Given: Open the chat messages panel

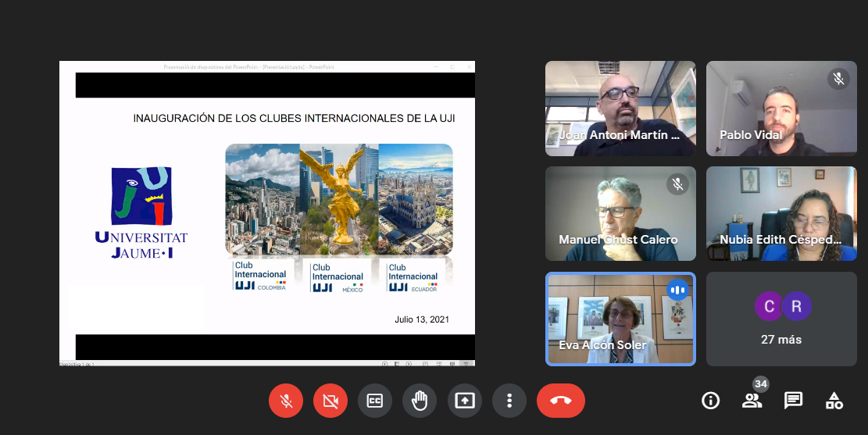Looking at the screenshot, I should tap(793, 401).
